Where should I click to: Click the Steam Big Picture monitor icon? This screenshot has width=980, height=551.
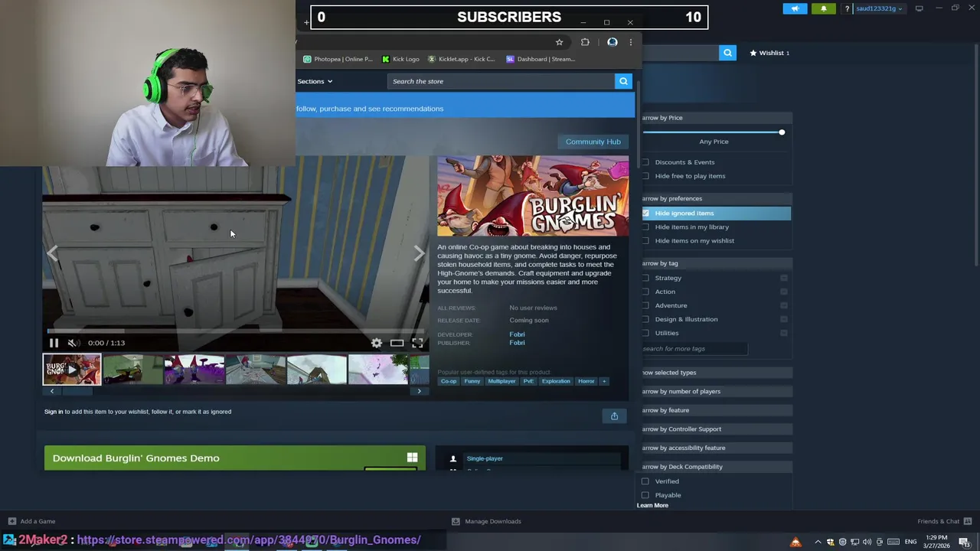click(920, 8)
